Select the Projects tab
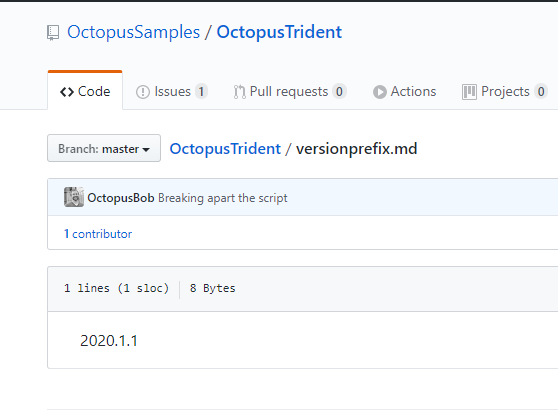This screenshot has height=418, width=558. [505, 92]
